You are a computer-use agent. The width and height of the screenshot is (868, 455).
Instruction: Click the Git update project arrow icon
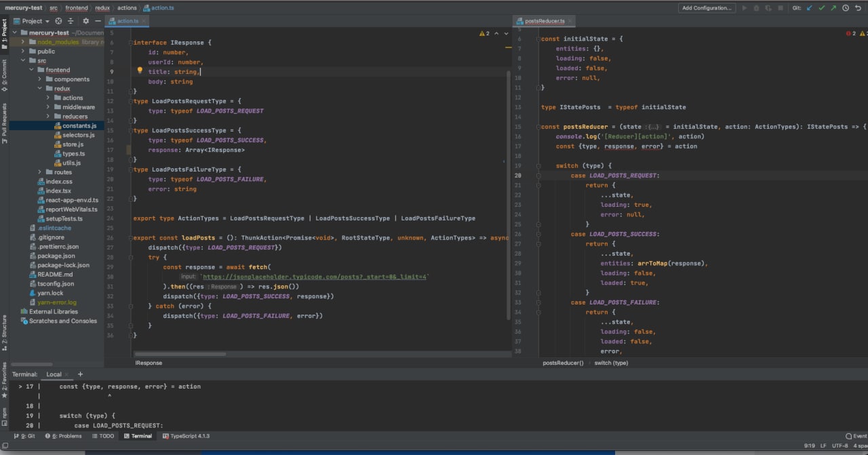(809, 8)
